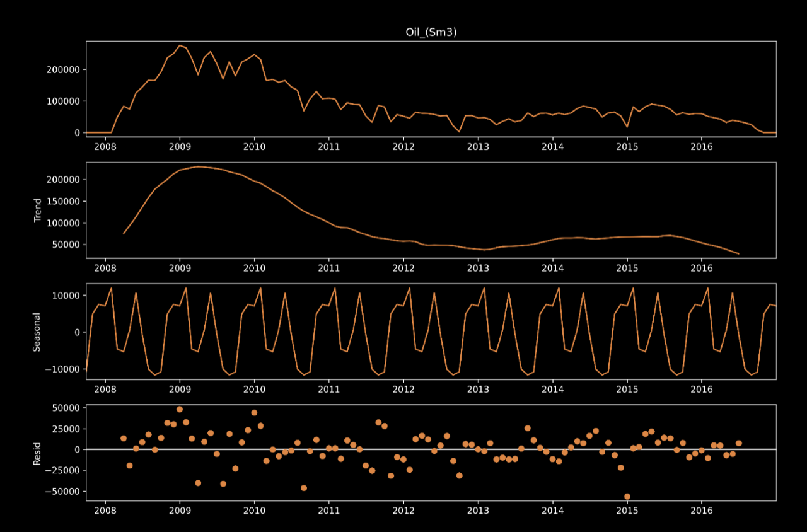Viewport: 807px width, 532px height.
Task: Pick year 2016 under the Resid plot
Action: 702,512
